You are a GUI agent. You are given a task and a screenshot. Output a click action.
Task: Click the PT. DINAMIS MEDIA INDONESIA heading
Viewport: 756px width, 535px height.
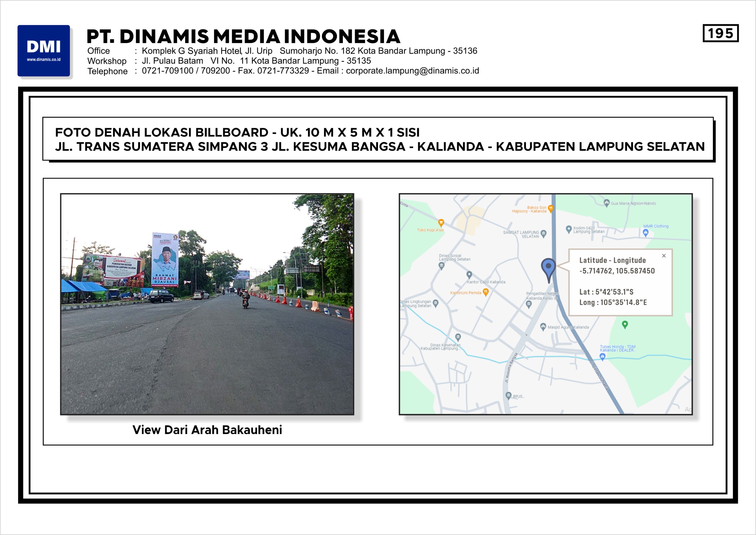[243, 36]
